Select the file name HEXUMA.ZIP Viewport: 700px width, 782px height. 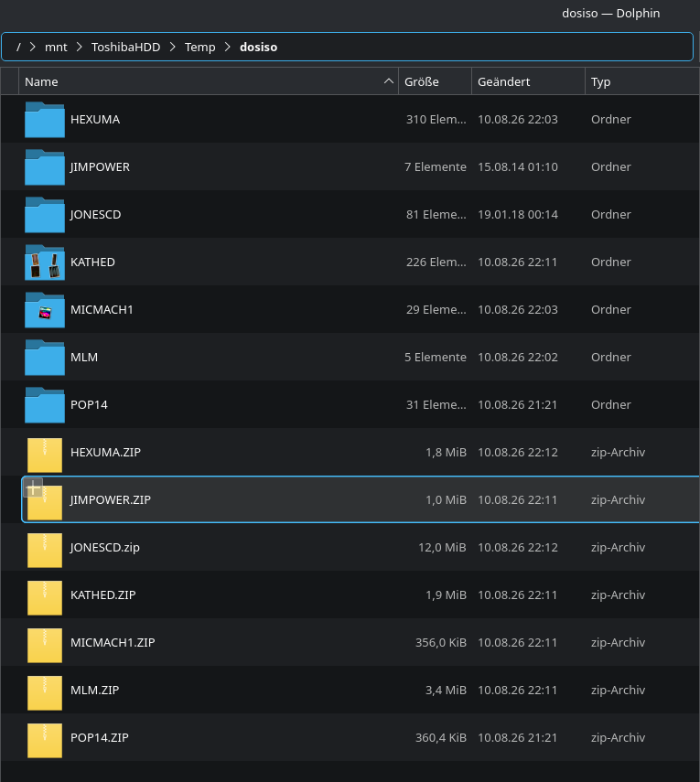(x=105, y=453)
